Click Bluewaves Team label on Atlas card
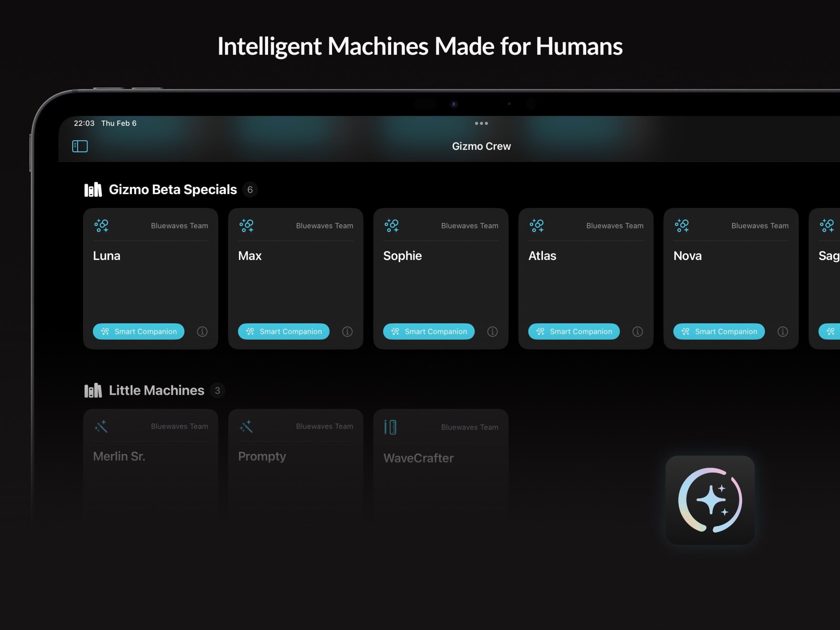This screenshot has height=630, width=840. (x=615, y=226)
